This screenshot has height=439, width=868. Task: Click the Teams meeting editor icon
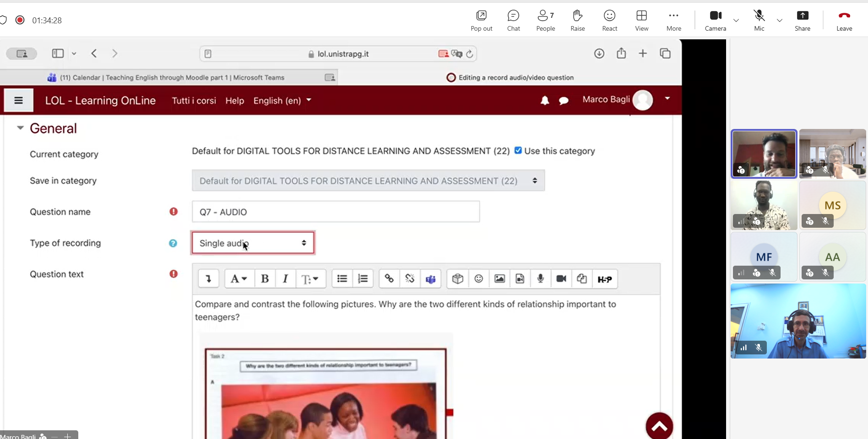click(430, 279)
